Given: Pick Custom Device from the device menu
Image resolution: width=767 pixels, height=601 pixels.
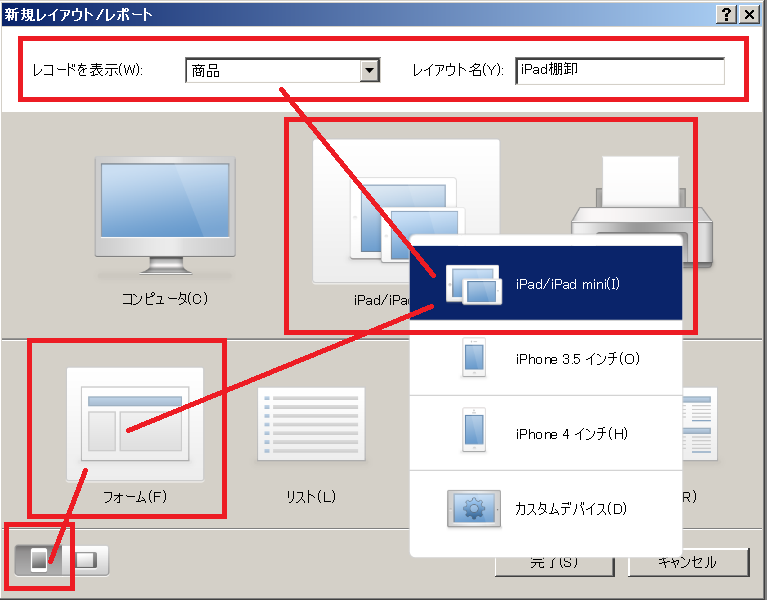Looking at the screenshot, I should click(546, 509).
